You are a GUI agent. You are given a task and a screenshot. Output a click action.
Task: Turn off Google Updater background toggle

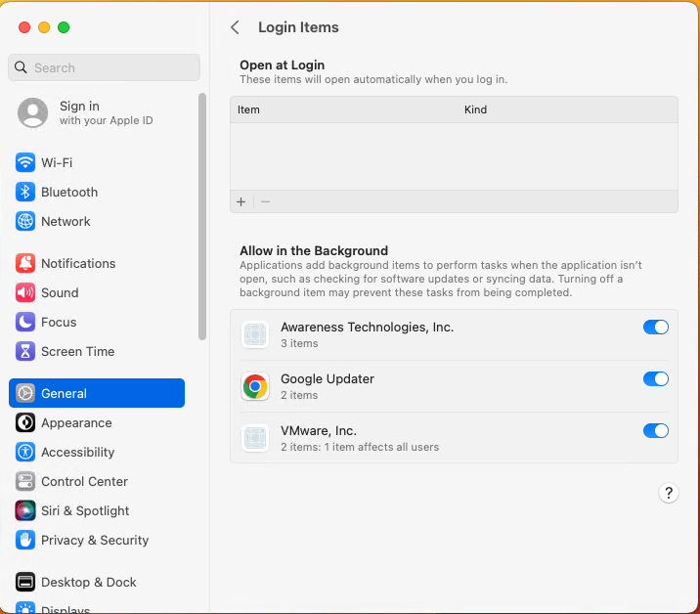656,379
